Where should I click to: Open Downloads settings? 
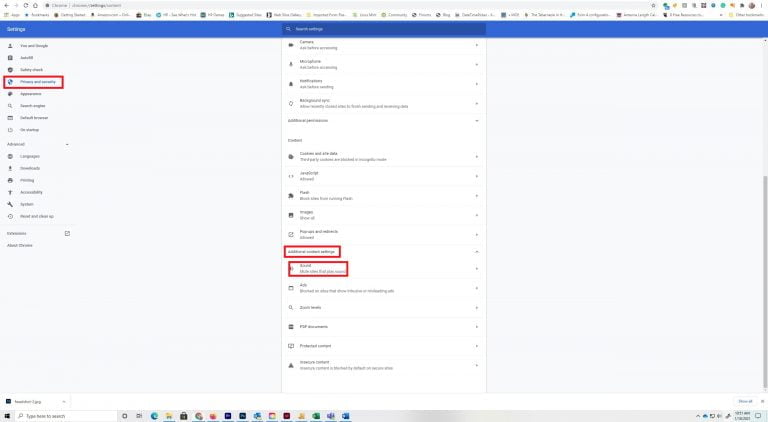pos(30,168)
